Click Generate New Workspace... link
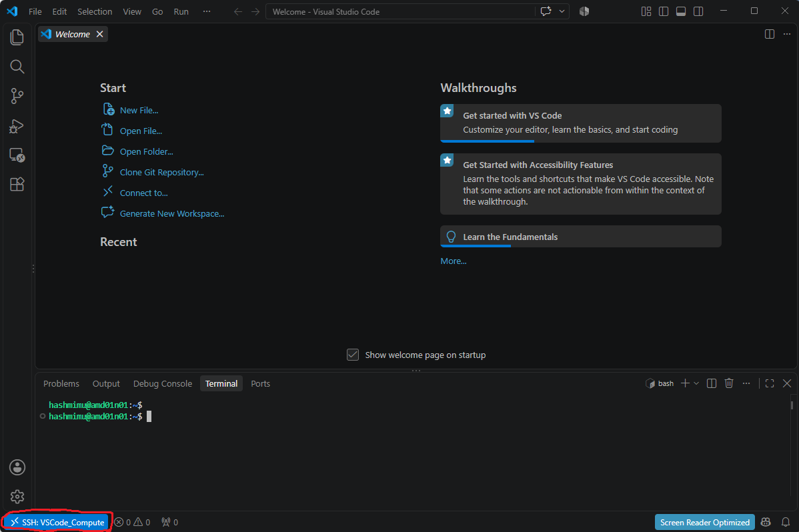Screen dimensions: 799x532 click(171, 213)
